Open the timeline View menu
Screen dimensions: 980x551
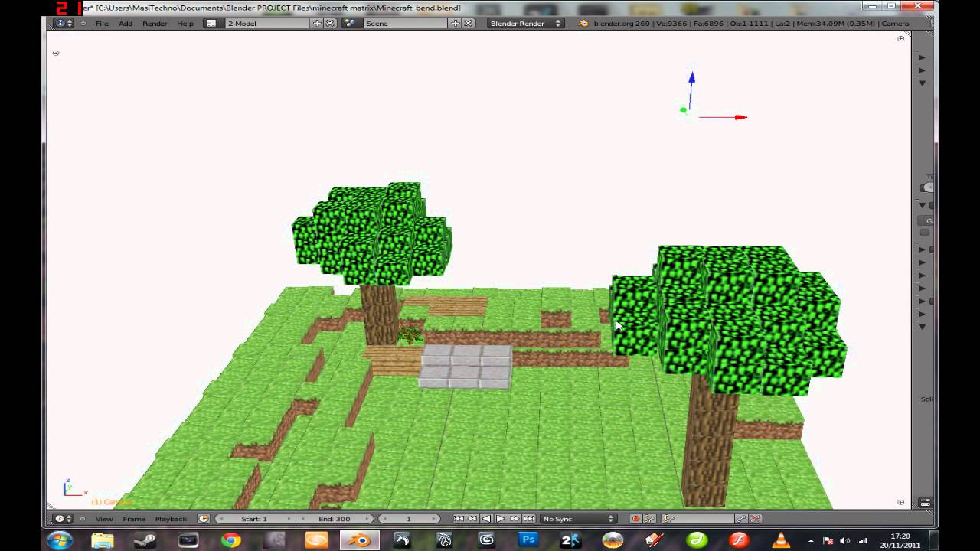click(104, 519)
